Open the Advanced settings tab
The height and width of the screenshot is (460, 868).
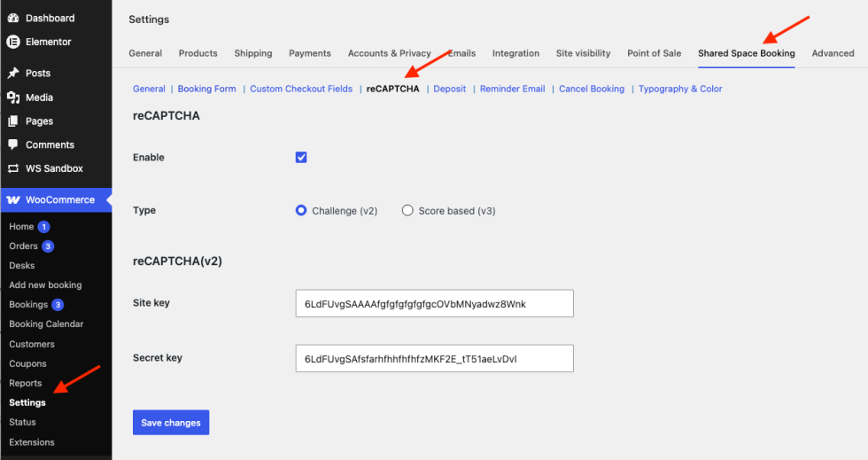833,53
